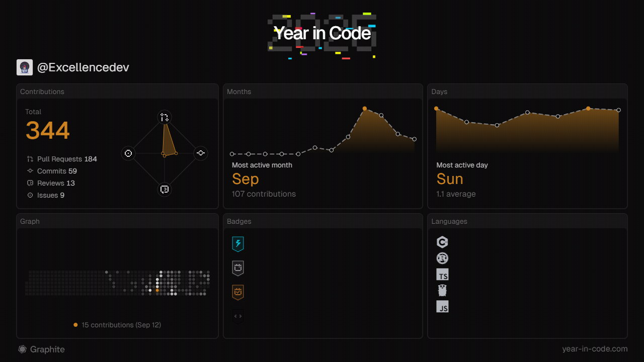Image resolution: width=644 pixels, height=362 pixels.
Task: Click the Badges panel header
Action: tap(323, 221)
